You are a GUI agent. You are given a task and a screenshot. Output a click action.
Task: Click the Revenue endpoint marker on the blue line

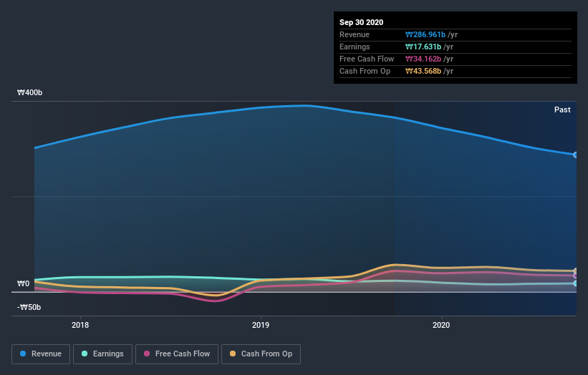pyautogui.click(x=575, y=155)
